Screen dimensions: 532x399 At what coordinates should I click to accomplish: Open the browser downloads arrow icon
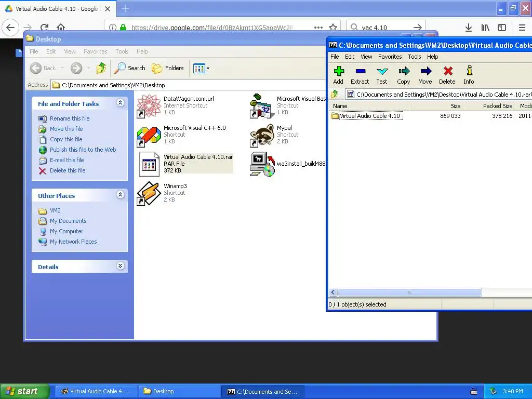[469, 28]
